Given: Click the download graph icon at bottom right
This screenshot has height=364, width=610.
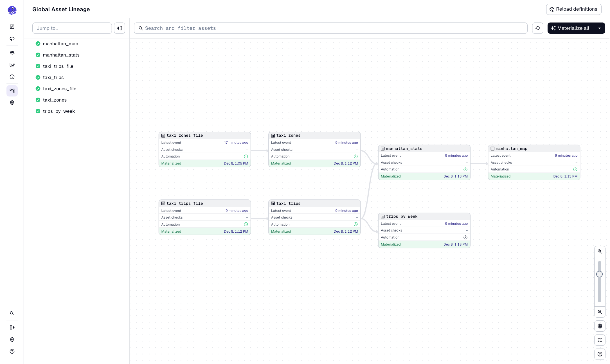Looking at the screenshot, I should coord(600,354).
